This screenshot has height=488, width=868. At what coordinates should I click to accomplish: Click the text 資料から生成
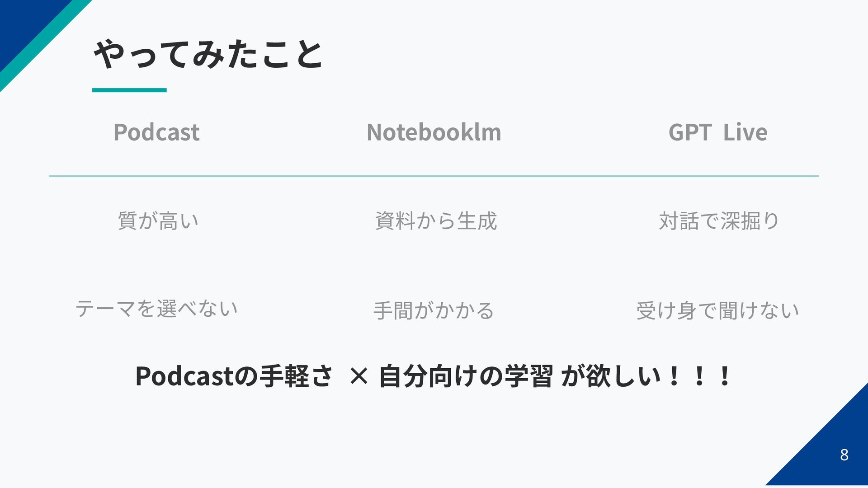[x=436, y=221]
